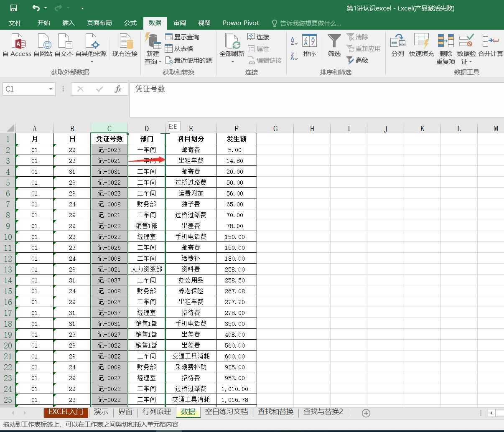Image resolution: width=504 pixels, height=432 pixels.
Task: Add a new sheet with plus button
Action: click(366, 413)
